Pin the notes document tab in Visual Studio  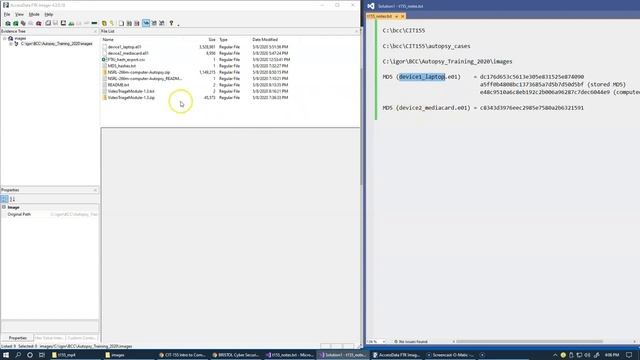click(396, 16)
